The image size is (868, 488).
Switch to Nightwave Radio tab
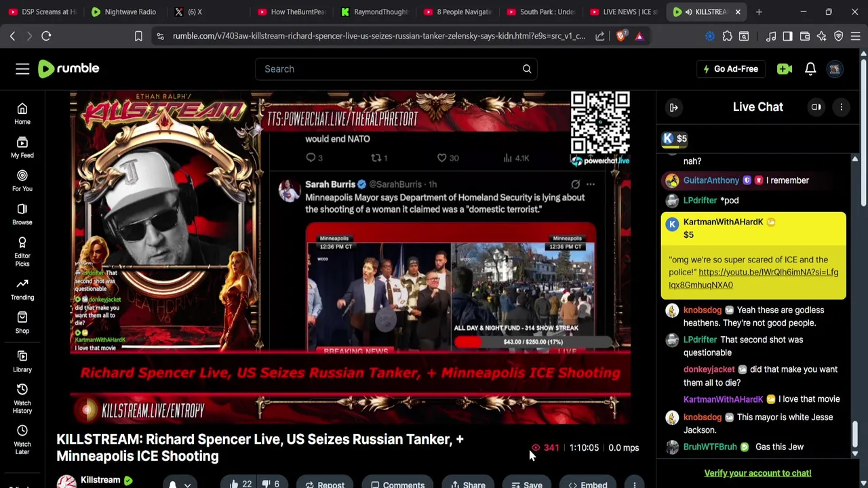click(x=124, y=12)
